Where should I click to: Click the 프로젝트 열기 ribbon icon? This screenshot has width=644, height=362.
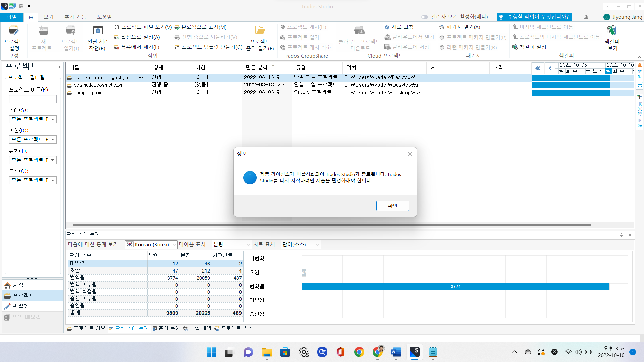pos(70,31)
